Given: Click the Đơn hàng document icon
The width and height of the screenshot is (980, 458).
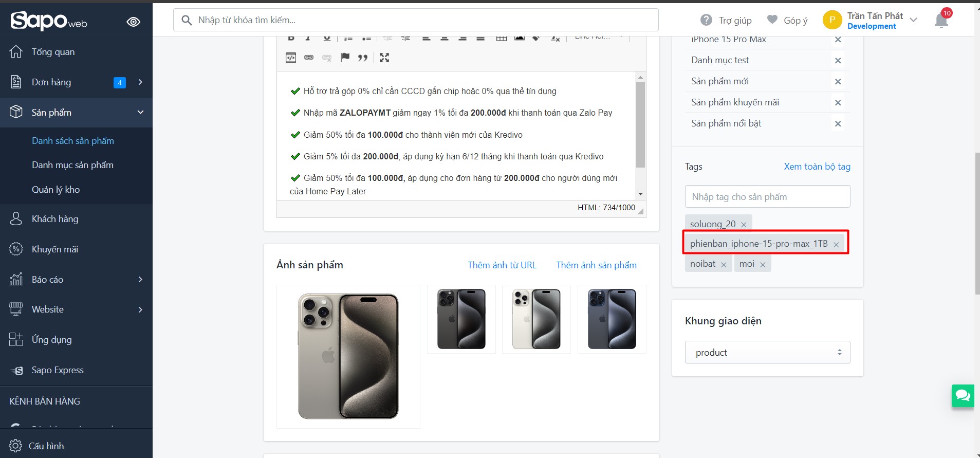Looking at the screenshot, I should pos(16,82).
